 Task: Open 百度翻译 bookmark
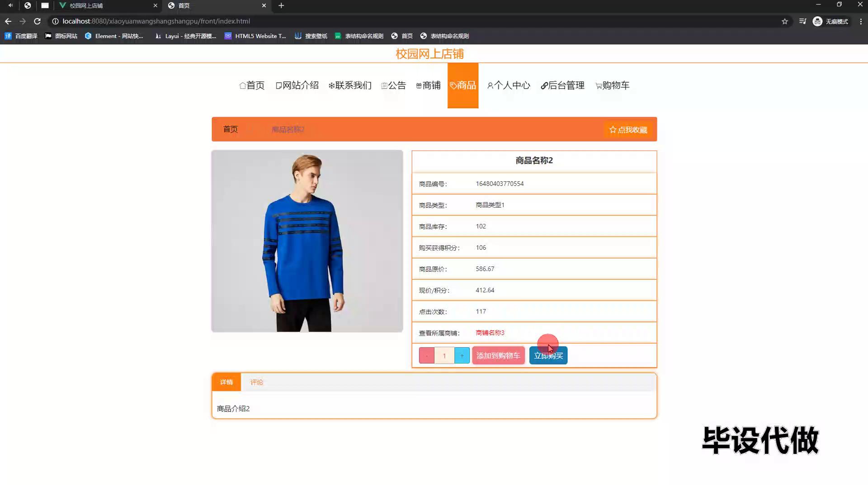(21, 36)
